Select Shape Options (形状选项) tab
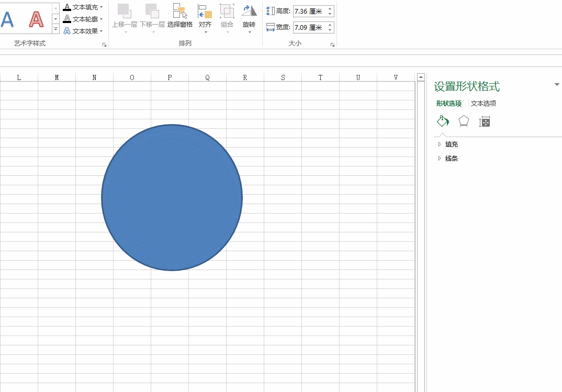The height and width of the screenshot is (392, 562). [449, 104]
